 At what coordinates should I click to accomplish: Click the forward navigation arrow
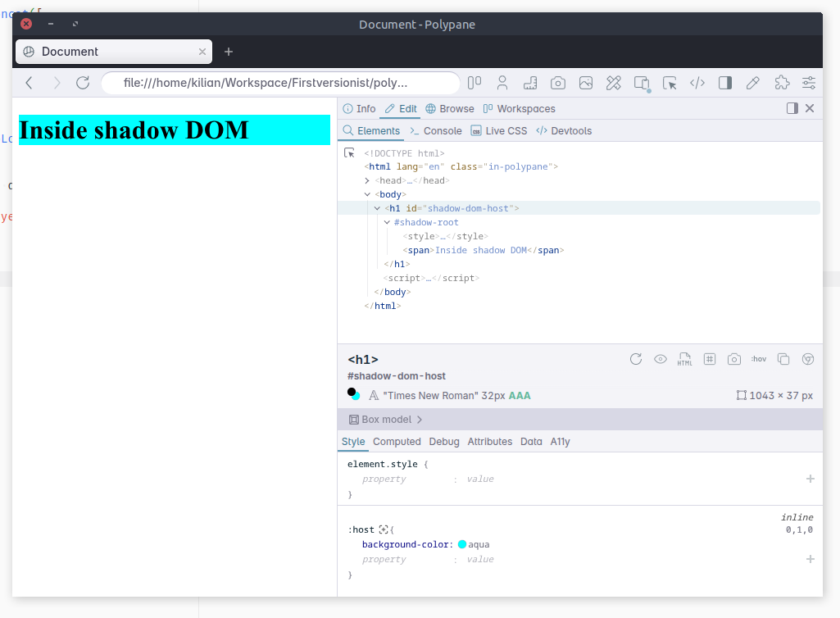[57, 83]
